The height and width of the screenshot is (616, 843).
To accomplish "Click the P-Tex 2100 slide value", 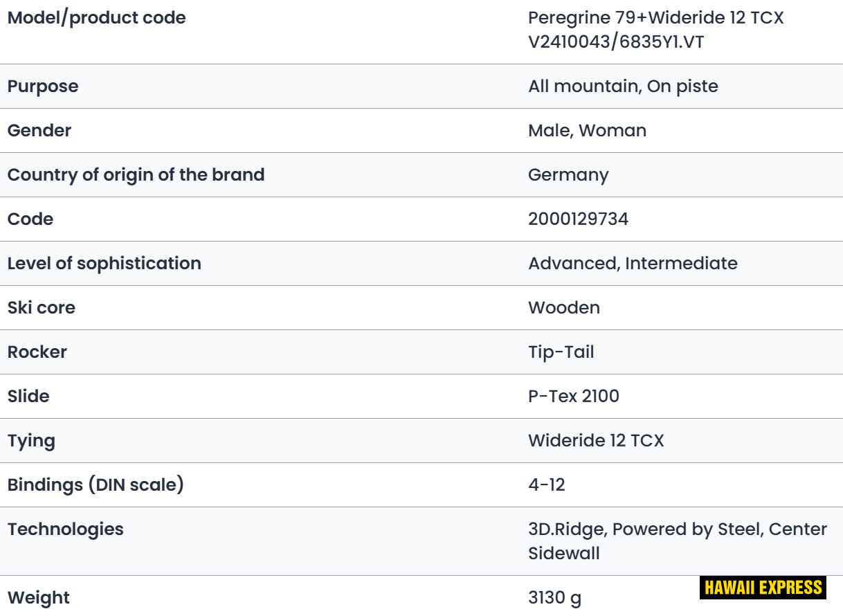I will click(x=573, y=397).
